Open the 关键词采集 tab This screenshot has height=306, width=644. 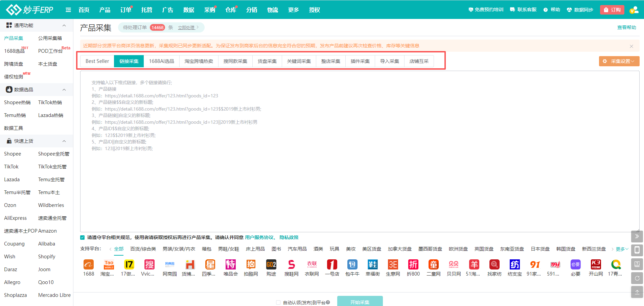299,61
